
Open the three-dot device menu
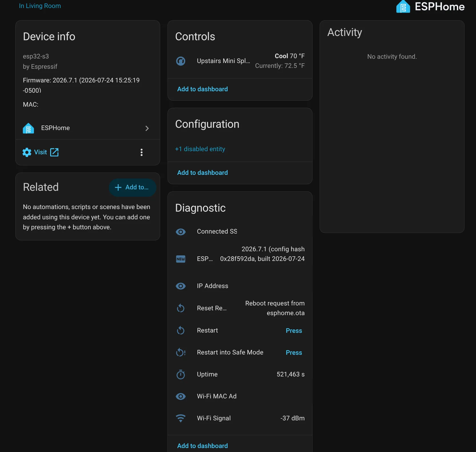pos(142,152)
